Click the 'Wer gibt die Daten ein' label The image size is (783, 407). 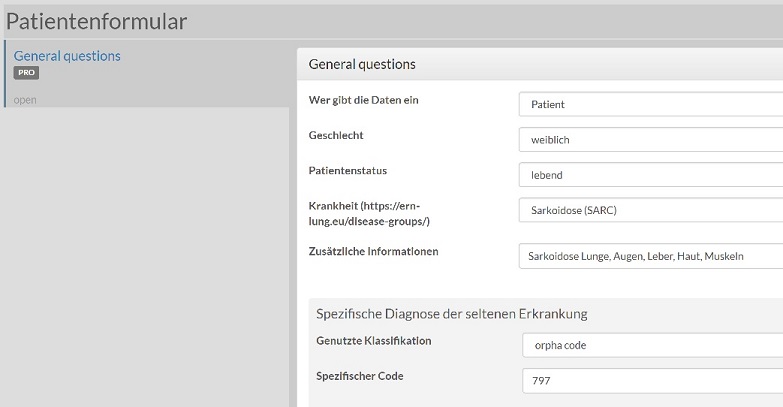pos(363,99)
